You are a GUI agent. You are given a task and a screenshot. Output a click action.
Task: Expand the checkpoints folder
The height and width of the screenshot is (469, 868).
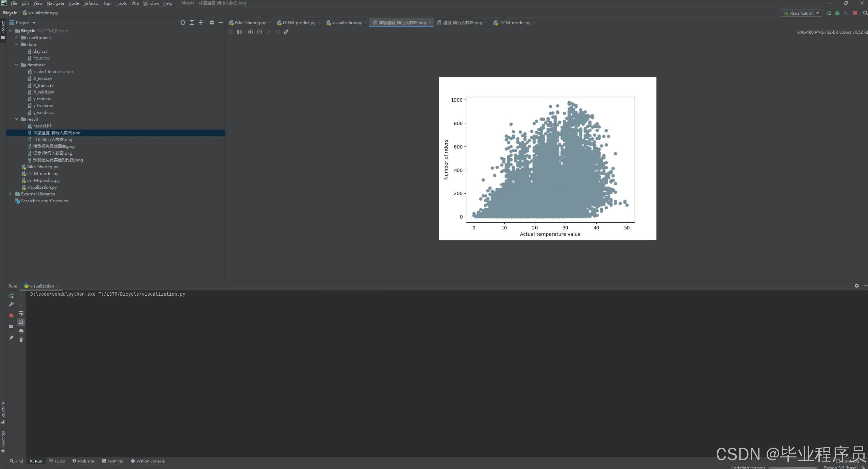16,38
